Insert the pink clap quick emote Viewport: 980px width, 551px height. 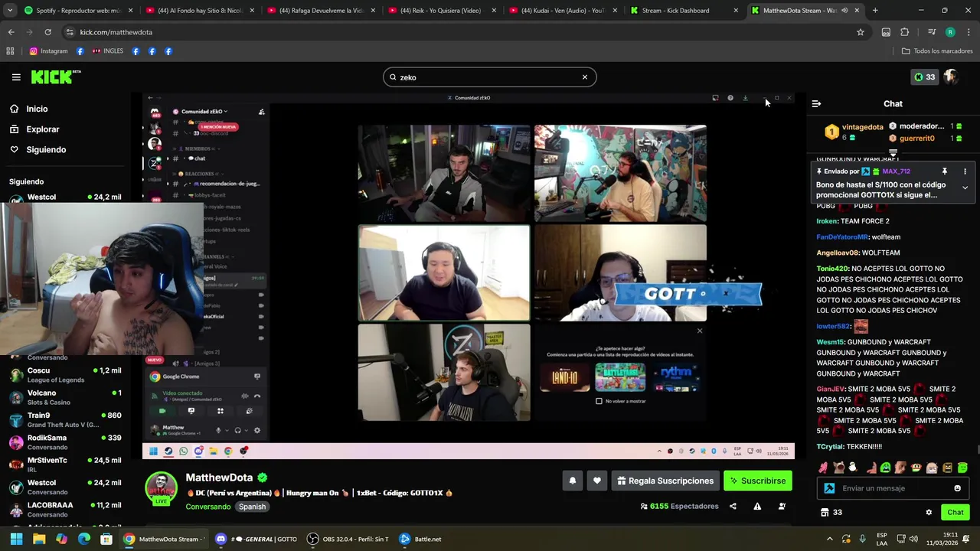pos(823,468)
